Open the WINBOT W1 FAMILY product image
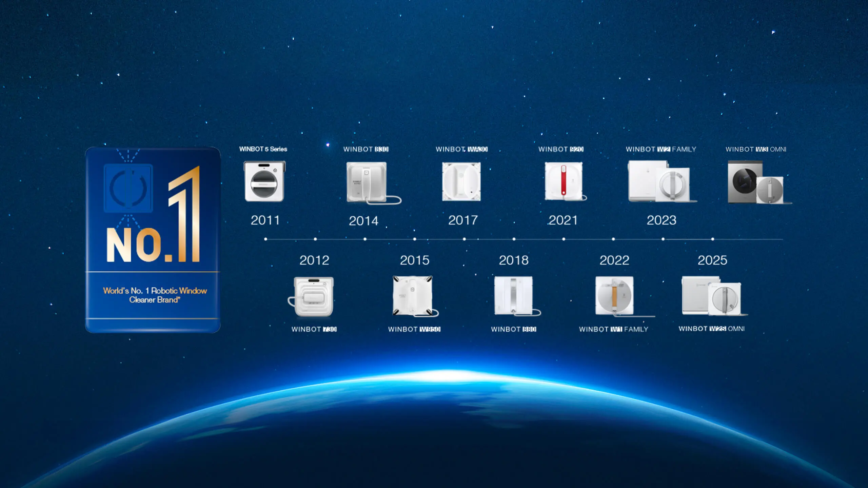This screenshot has width=868, height=488. [x=614, y=296]
